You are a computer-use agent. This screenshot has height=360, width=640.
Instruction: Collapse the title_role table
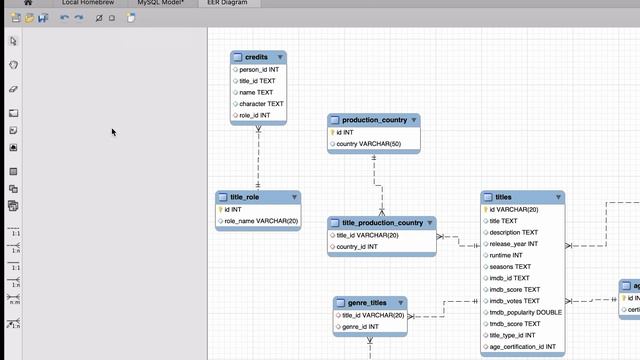[x=294, y=197]
